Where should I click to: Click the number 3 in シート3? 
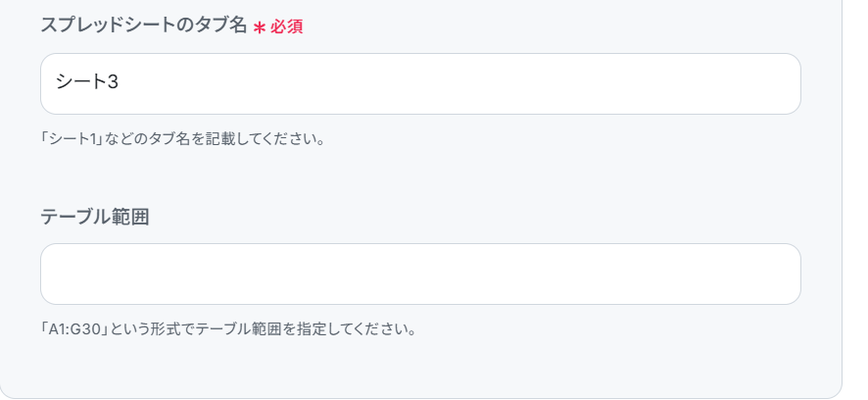113,82
